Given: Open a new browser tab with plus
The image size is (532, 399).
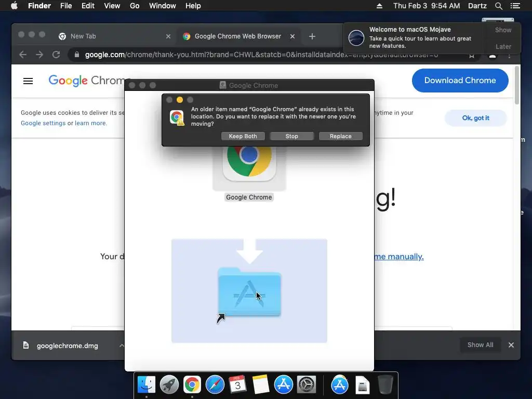Looking at the screenshot, I should pyautogui.click(x=312, y=36).
